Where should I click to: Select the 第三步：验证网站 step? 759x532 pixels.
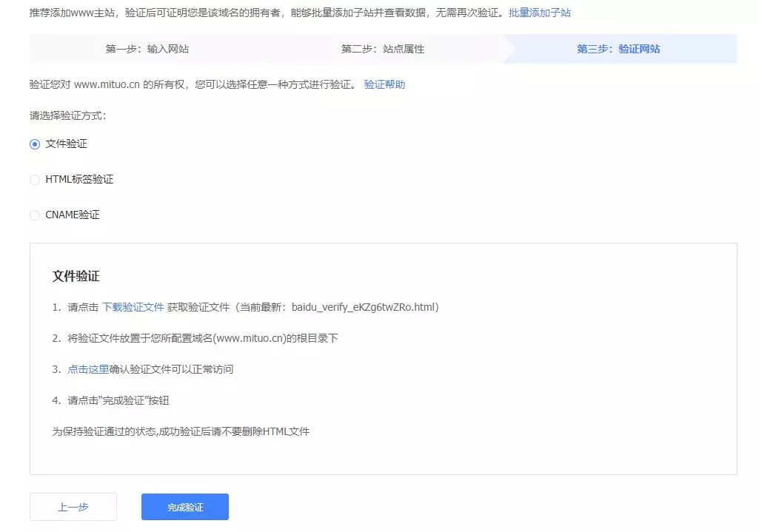coord(618,50)
